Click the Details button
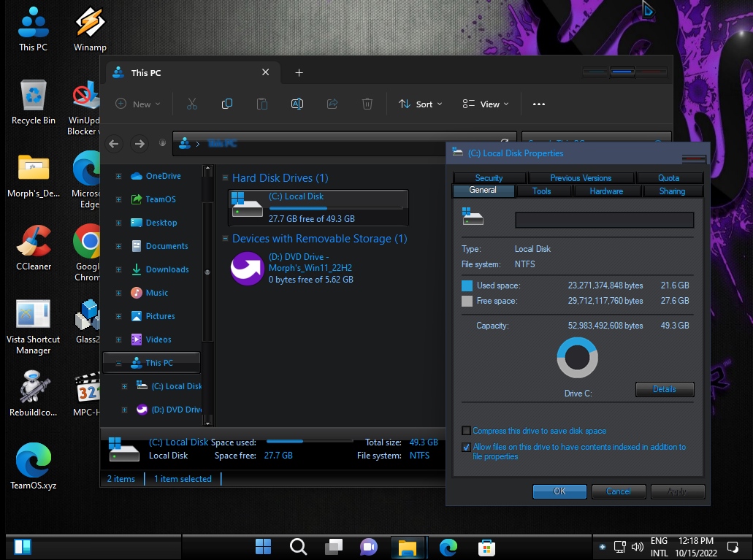This screenshot has height=560, width=753. pyautogui.click(x=664, y=389)
